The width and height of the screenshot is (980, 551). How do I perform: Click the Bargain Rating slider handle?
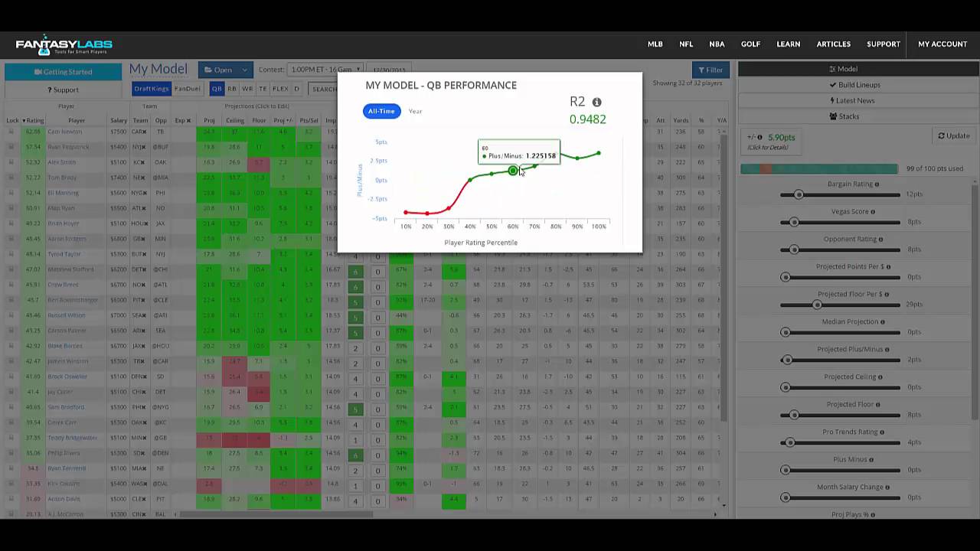click(x=799, y=195)
